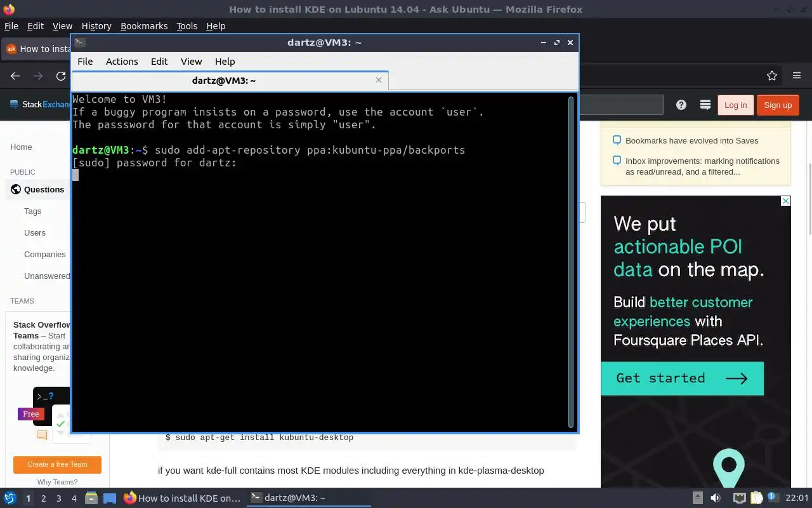Open the Companies sidebar link
This screenshot has width=812, height=508.
pyautogui.click(x=45, y=254)
